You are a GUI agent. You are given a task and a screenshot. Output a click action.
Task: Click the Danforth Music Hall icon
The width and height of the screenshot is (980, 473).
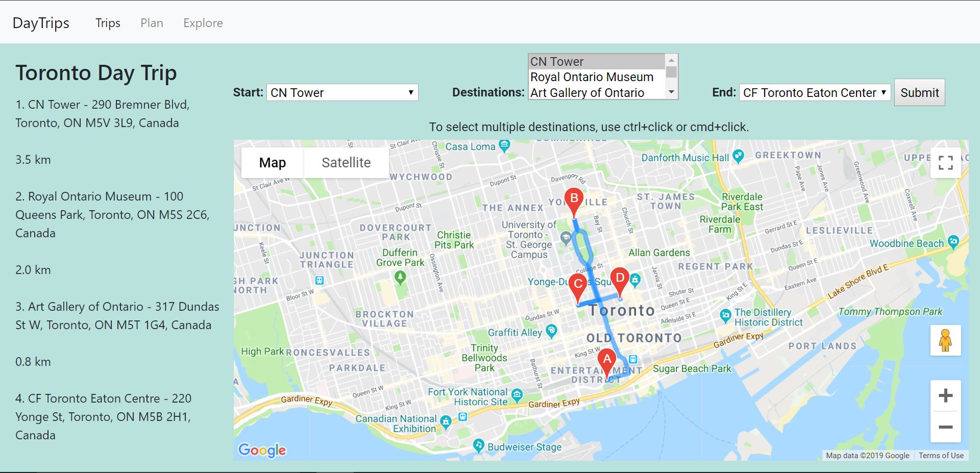[x=738, y=157]
